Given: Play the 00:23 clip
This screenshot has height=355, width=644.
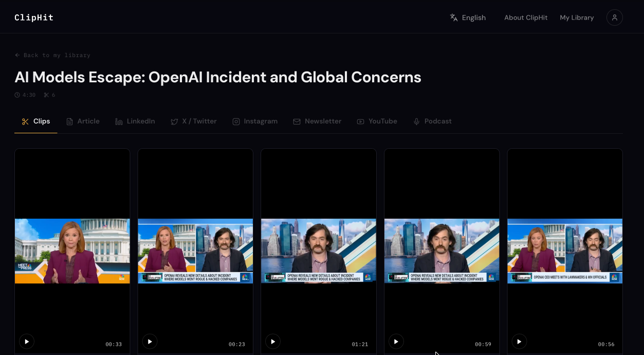Looking at the screenshot, I should click(x=150, y=341).
